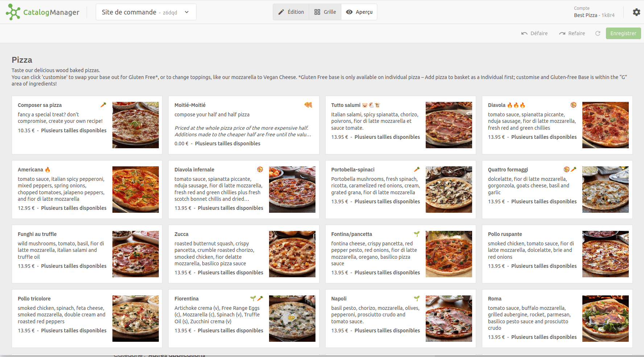This screenshot has height=357, width=644.
Task: Open the Fiorentina pizza image
Action: click(292, 319)
